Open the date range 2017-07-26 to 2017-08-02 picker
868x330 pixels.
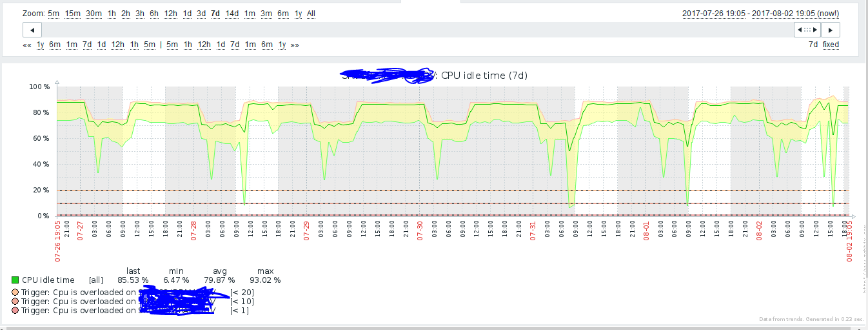[761, 14]
